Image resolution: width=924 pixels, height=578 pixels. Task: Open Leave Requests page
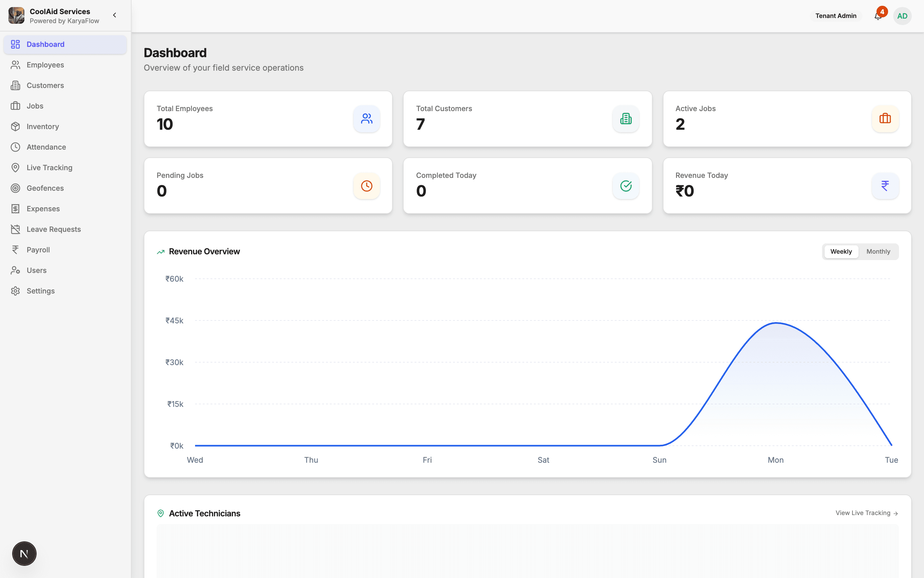click(x=65, y=229)
